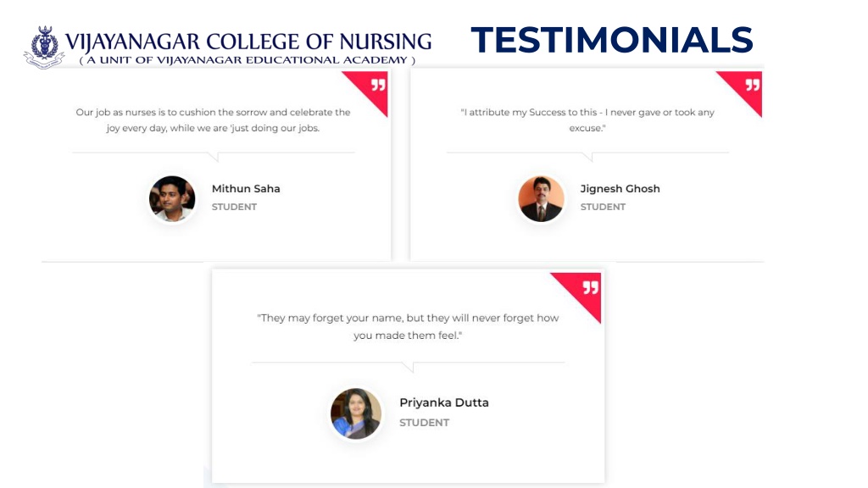The width and height of the screenshot is (868, 488).
Task: Select the 'cushion the sorrow' quote text
Action: (x=213, y=120)
